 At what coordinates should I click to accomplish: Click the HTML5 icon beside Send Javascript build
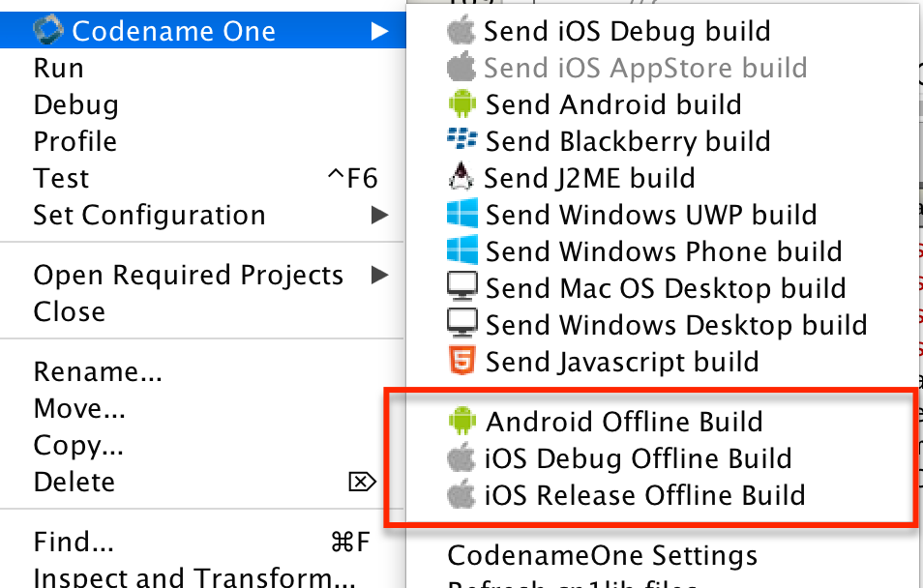tap(461, 362)
